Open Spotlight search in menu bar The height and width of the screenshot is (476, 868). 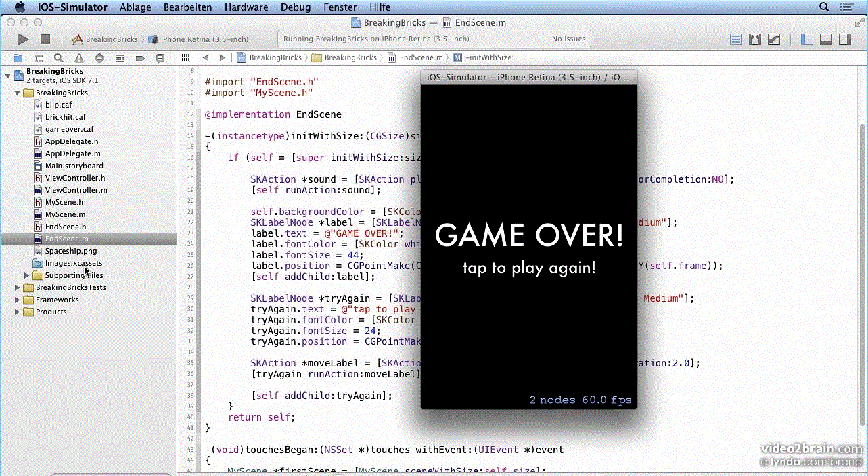pos(824,7)
